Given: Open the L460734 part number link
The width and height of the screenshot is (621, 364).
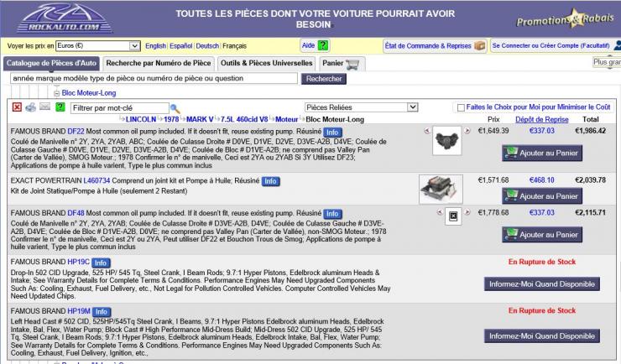Looking at the screenshot, I should click(97, 181).
